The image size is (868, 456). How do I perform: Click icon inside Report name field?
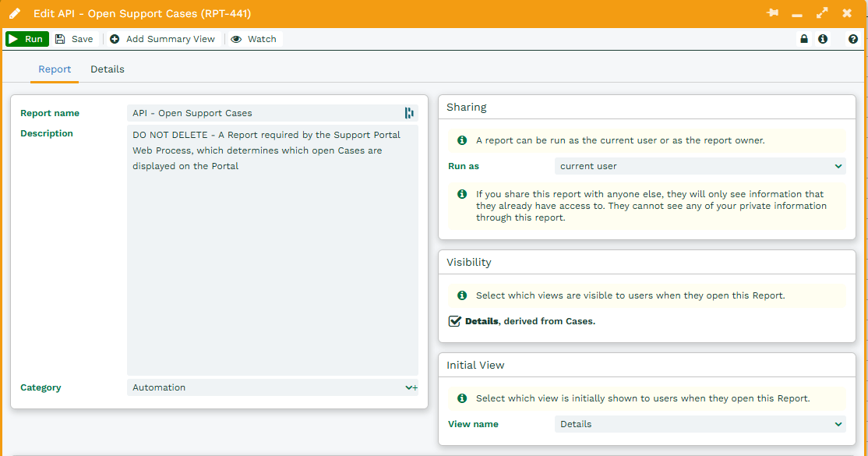tap(409, 113)
